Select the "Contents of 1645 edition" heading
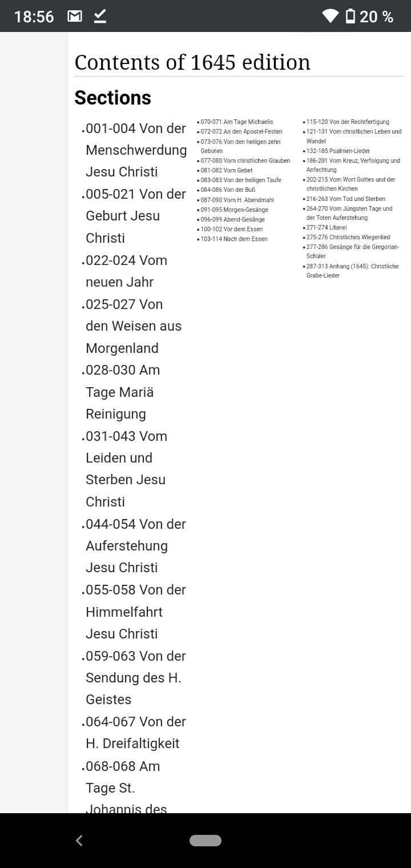The height and width of the screenshot is (868, 411). [192, 62]
